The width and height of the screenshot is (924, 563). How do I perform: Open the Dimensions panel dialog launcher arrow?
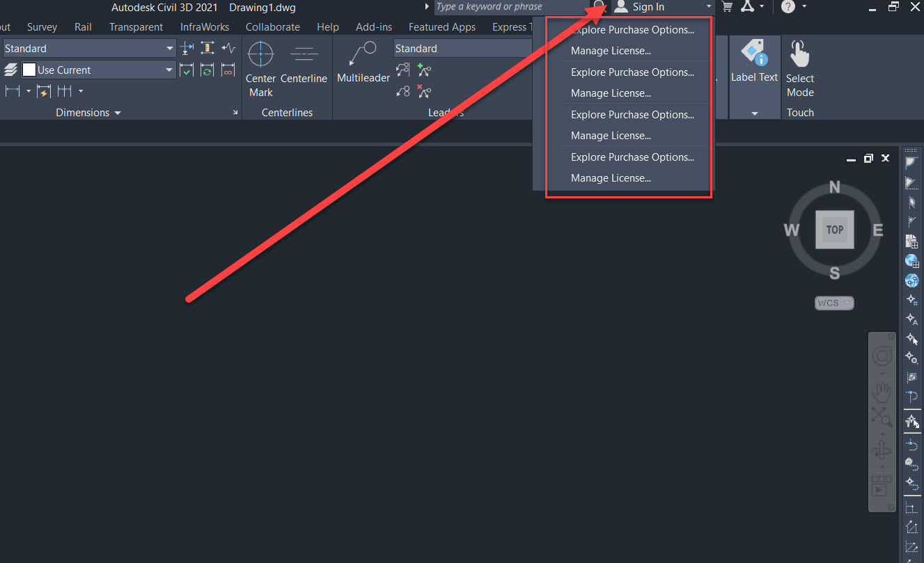click(235, 113)
